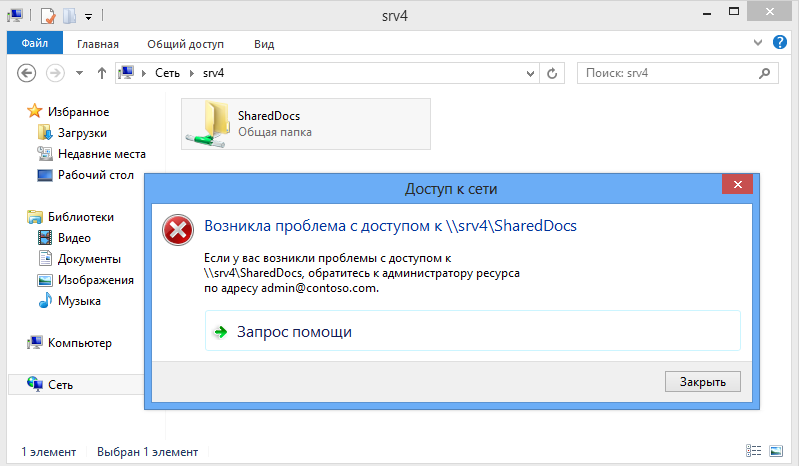Select Избранное in the navigation pane

78,112
